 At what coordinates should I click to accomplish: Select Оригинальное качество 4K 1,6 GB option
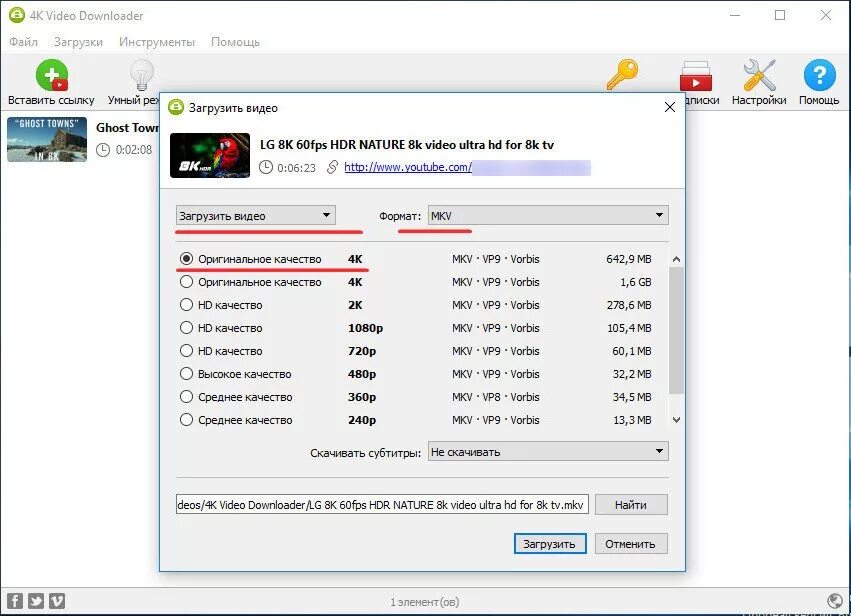pos(186,282)
